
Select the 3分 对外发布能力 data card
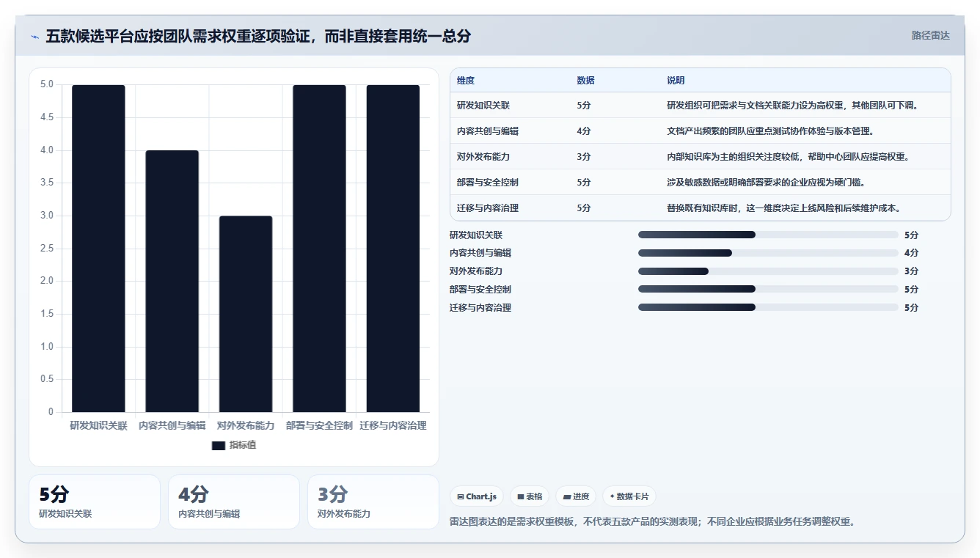pos(373,502)
